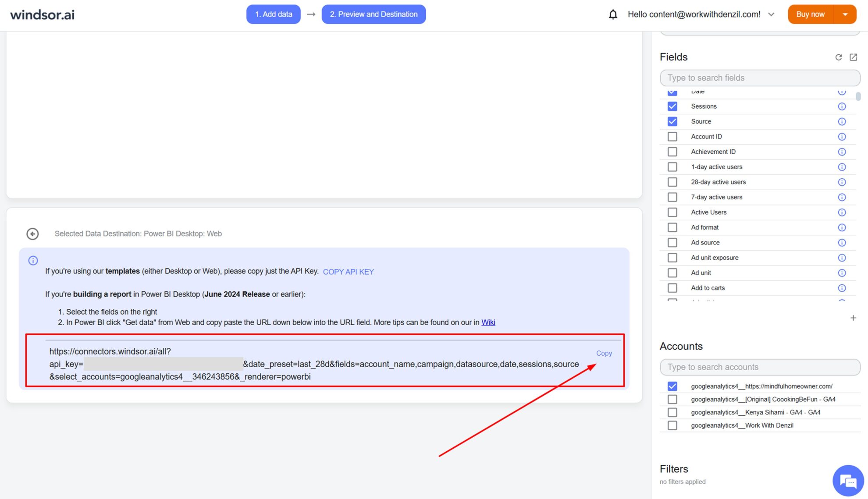Show info for Active Users field

(842, 212)
